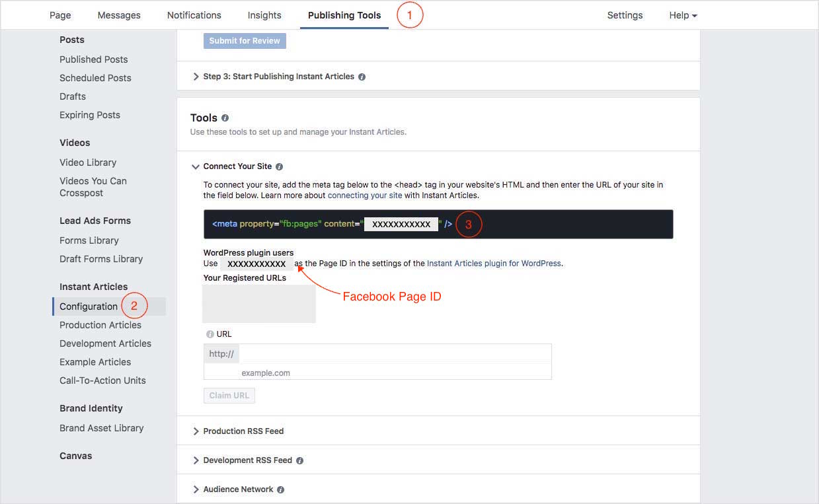Open the Help dropdown menu
This screenshot has height=504, width=819.
(683, 15)
